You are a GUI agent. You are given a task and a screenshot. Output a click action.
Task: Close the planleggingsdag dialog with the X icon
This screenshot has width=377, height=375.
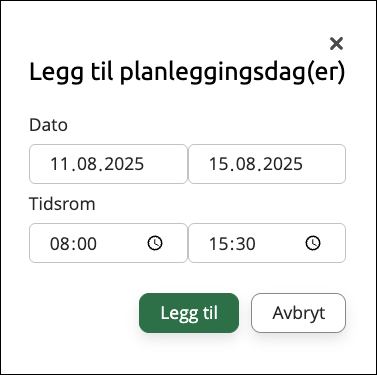tap(336, 44)
